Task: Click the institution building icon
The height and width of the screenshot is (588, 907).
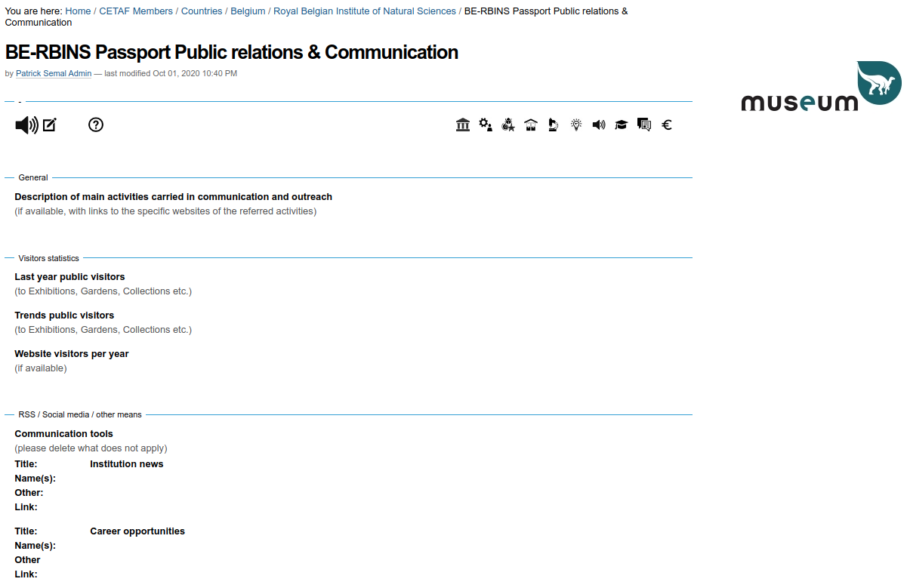Action: click(x=463, y=125)
